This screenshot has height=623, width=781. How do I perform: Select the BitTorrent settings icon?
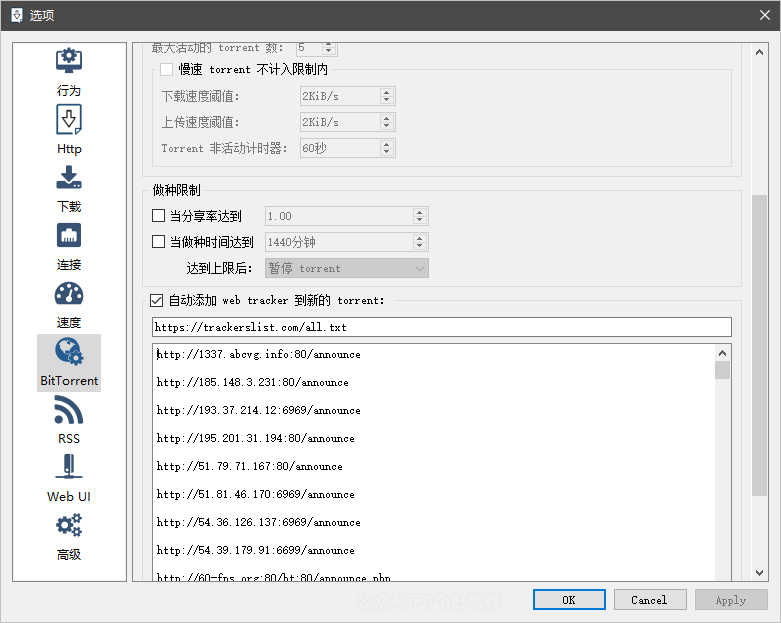pos(69,363)
